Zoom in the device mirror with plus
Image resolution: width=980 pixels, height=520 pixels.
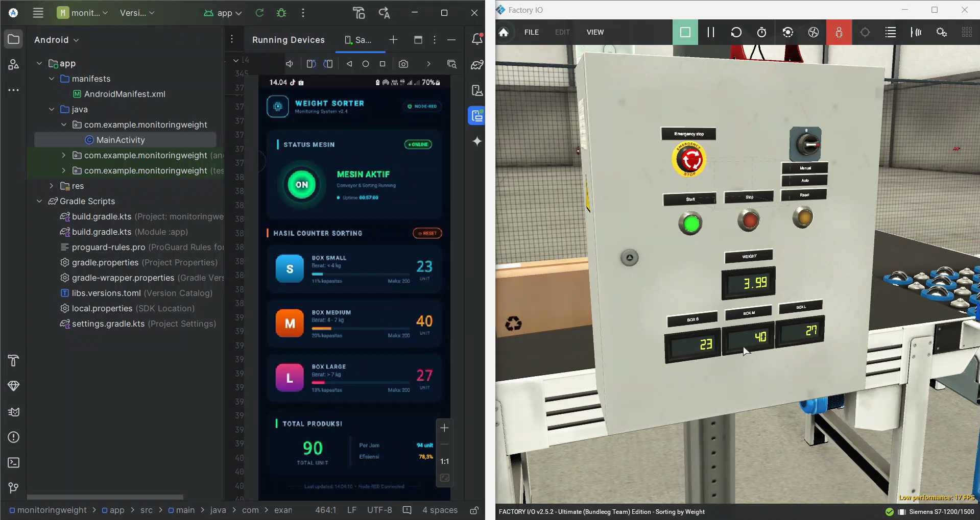coord(445,428)
